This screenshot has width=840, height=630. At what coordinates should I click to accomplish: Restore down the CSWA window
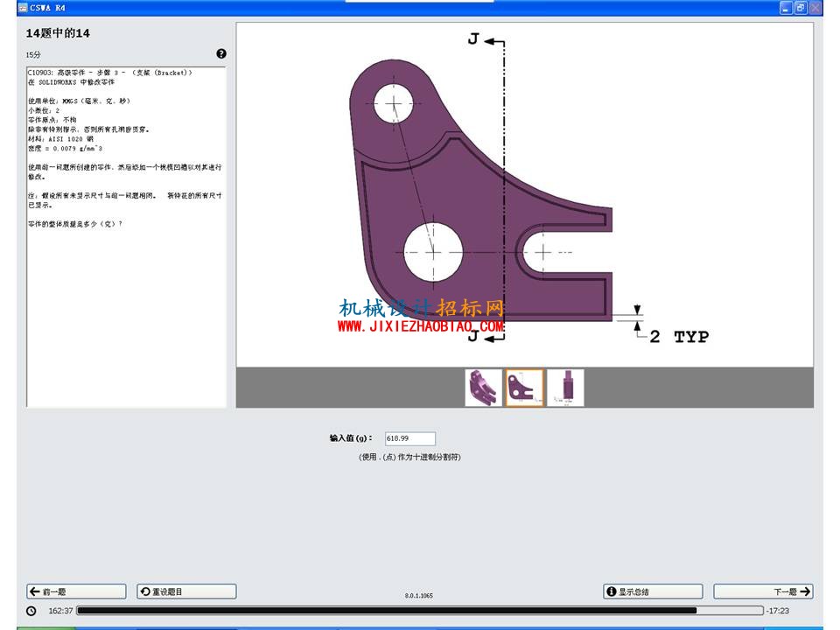(x=801, y=8)
